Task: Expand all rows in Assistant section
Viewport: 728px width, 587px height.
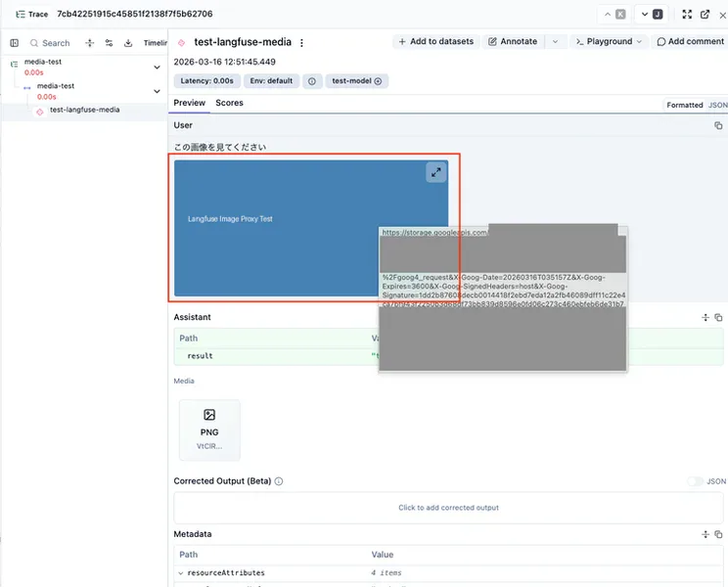Action: pos(705,317)
